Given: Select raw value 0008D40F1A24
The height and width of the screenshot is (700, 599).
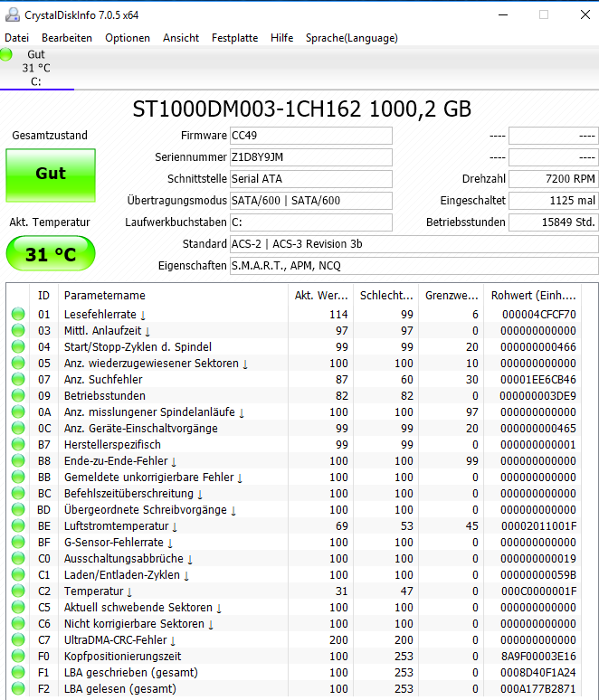Looking at the screenshot, I should click(x=538, y=673).
